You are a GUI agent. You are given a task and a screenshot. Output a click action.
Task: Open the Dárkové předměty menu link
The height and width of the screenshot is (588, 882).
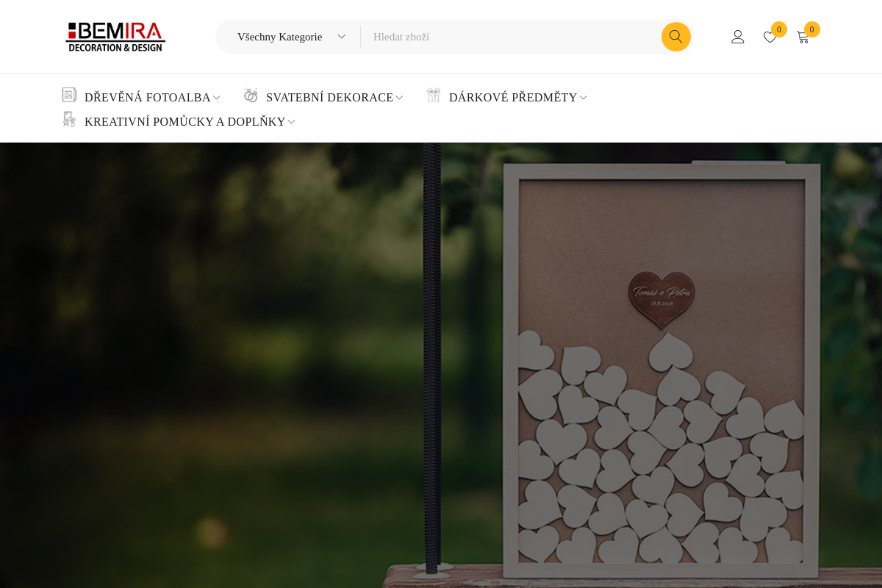(x=513, y=98)
